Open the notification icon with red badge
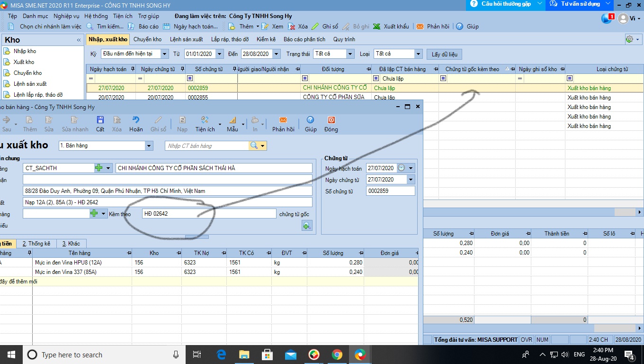 click(608, 18)
